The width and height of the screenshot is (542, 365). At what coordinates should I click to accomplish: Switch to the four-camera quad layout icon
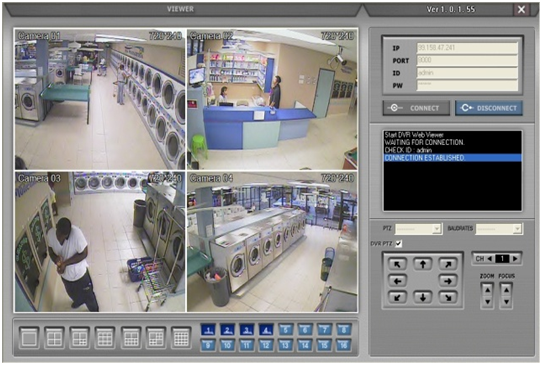point(54,337)
